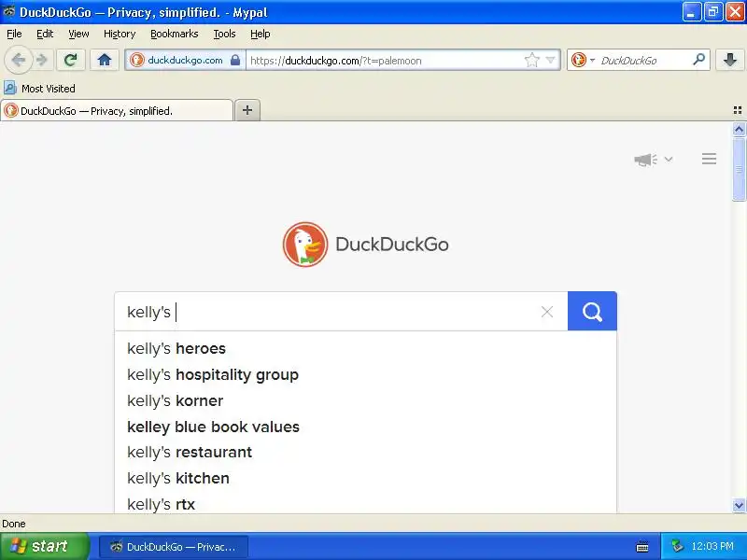Click the padlock site identity icon
Viewport: 747px width, 560px height.
(x=235, y=60)
